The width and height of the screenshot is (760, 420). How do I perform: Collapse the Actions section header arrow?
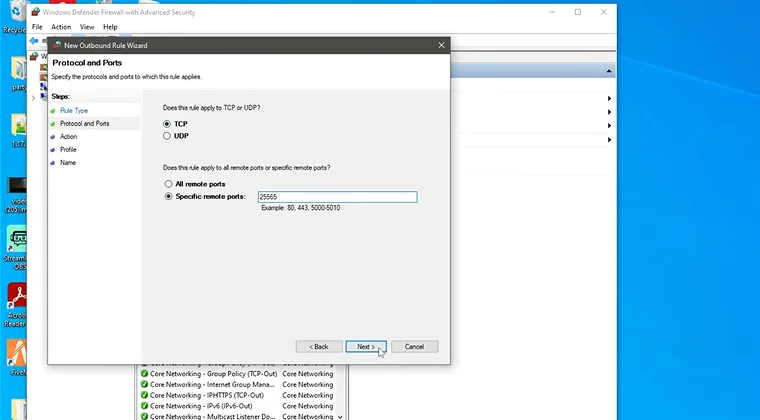pos(609,72)
